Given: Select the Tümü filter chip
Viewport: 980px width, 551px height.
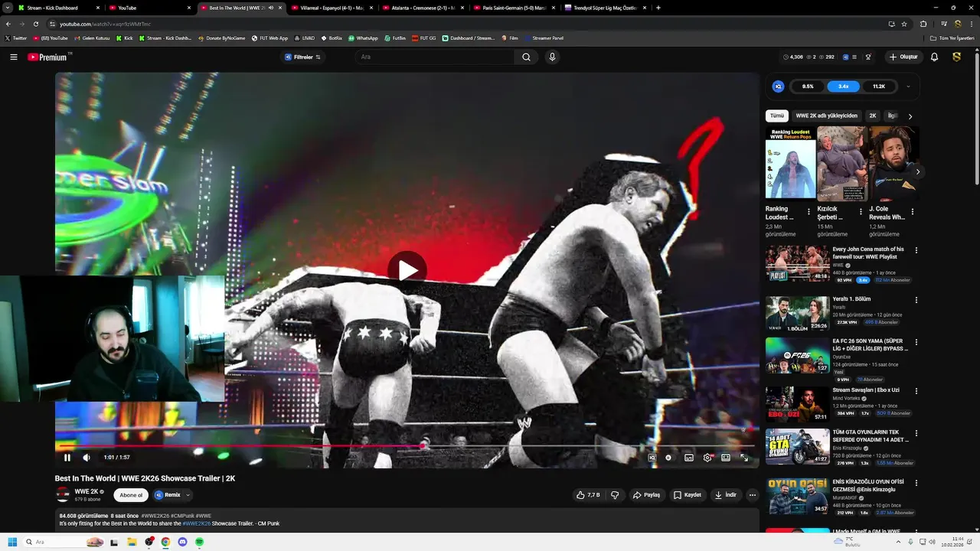Looking at the screenshot, I should 777,116.
